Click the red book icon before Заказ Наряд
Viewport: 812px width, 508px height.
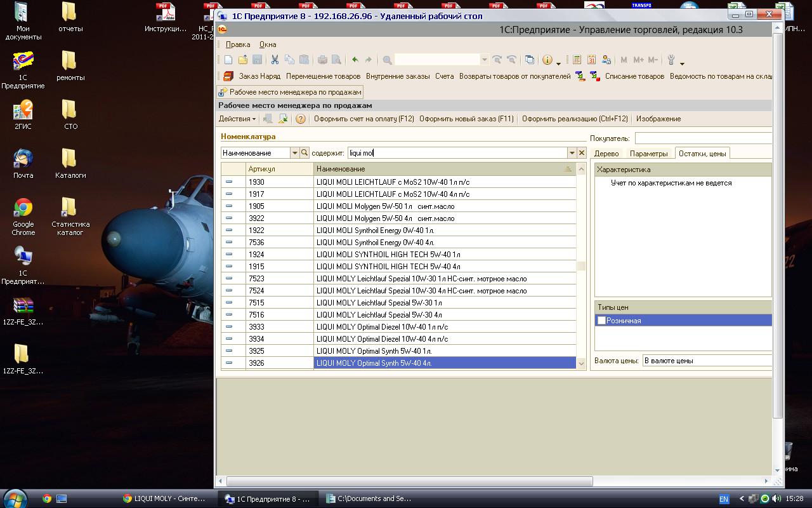[228, 76]
